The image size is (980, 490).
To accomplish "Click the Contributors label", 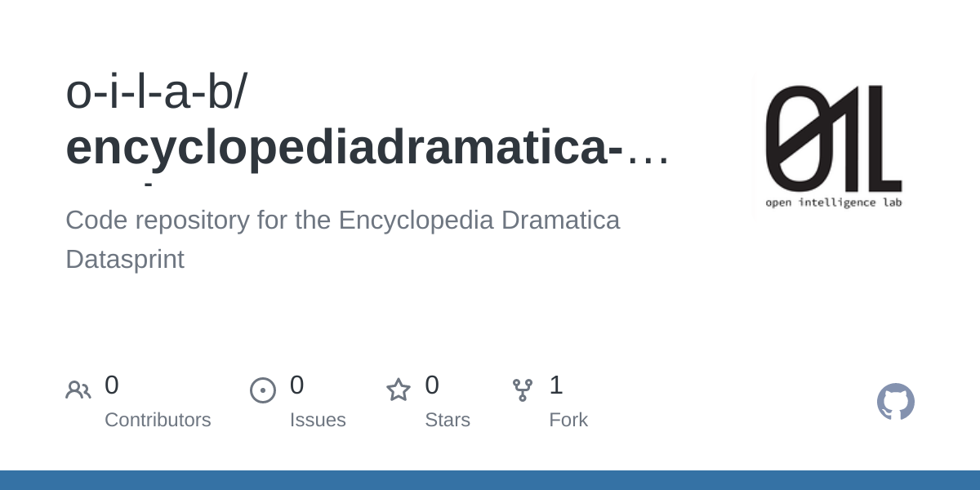I will (x=158, y=420).
